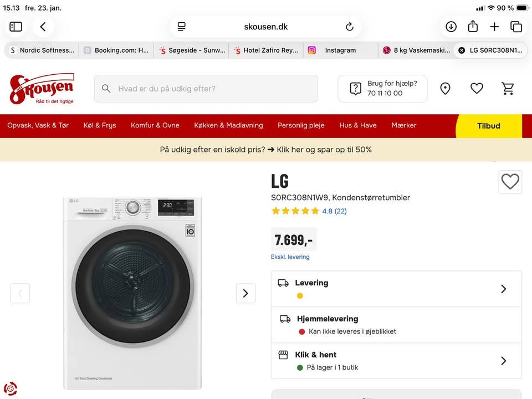Open a new tab with the plus icon

[x=494, y=27]
